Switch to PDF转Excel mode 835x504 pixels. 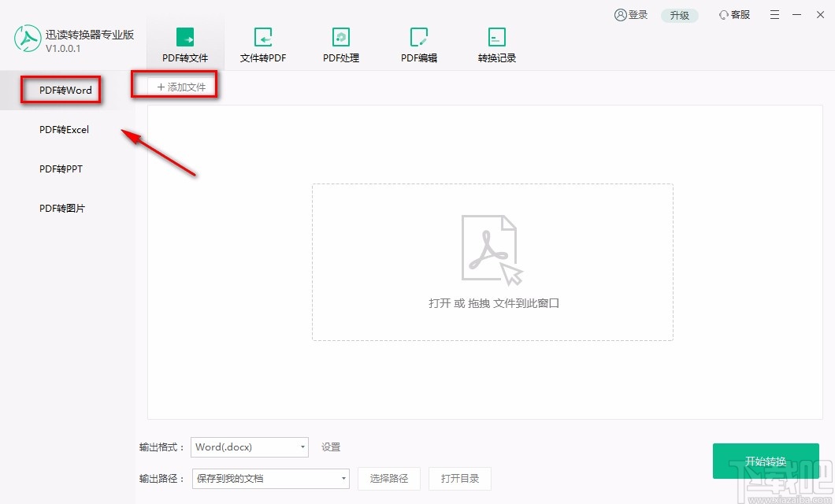(x=64, y=129)
